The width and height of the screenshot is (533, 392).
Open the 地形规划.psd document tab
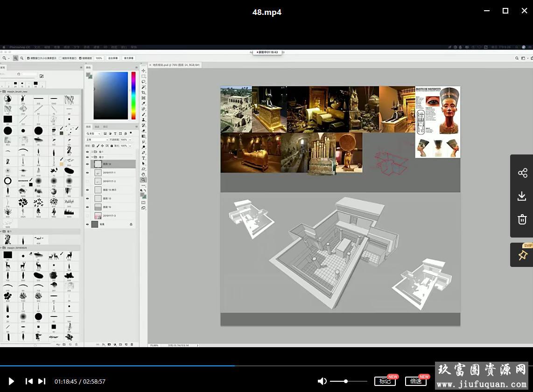175,65
